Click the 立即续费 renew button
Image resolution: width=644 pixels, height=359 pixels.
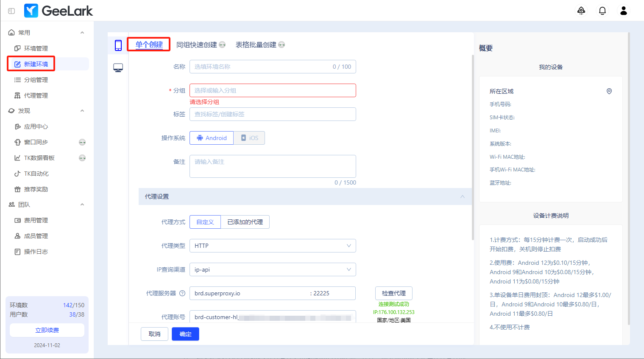coord(47,330)
